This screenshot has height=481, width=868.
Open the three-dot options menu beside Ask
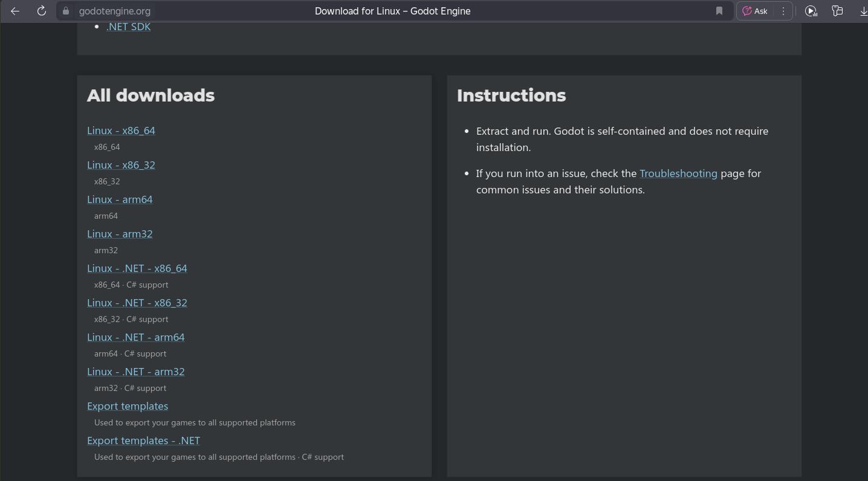pos(783,11)
